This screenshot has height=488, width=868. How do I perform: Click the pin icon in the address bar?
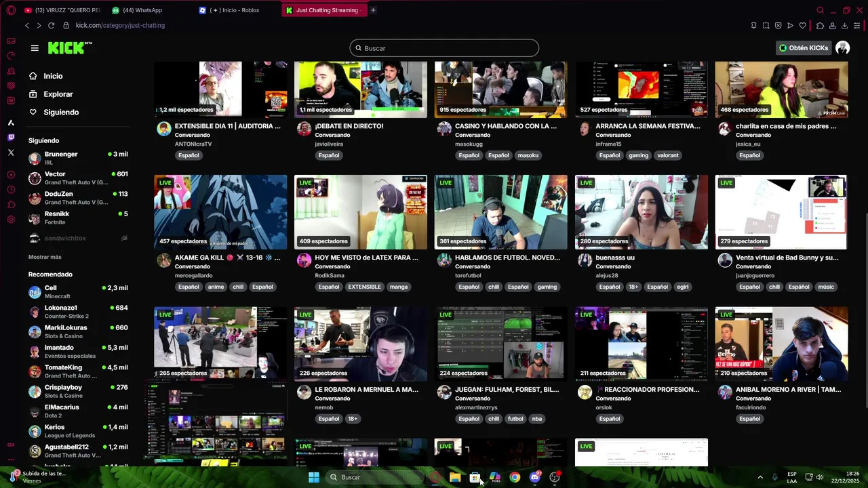(753, 26)
